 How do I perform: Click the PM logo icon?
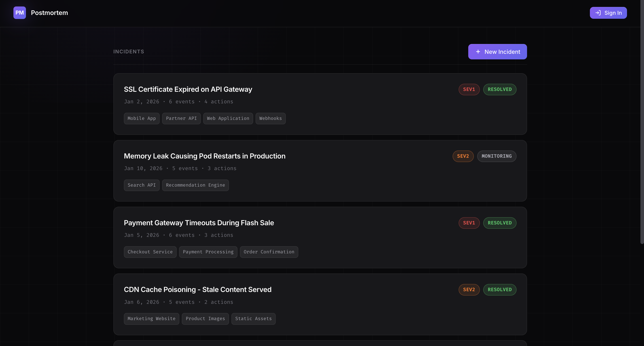[19, 13]
